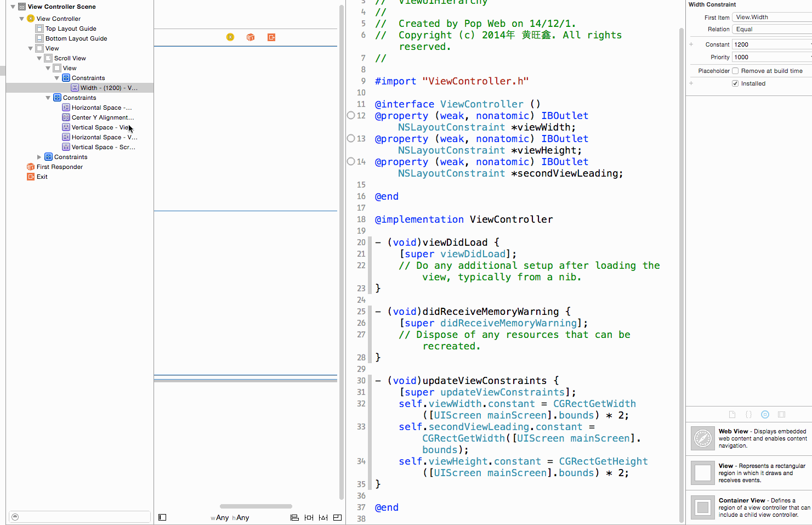The width and height of the screenshot is (812, 525).
Task: Click the canvas horizontal scrollbar
Action: pos(255,506)
